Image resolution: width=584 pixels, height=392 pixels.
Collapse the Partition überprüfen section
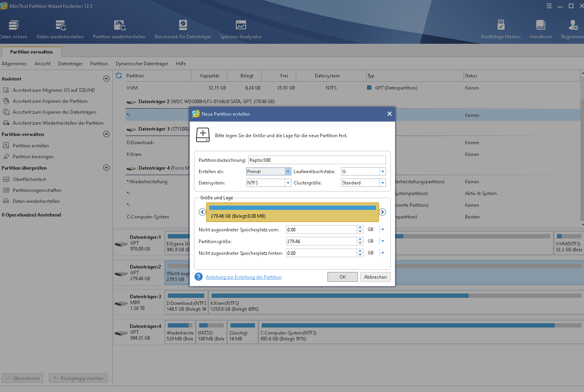point(106,168)
